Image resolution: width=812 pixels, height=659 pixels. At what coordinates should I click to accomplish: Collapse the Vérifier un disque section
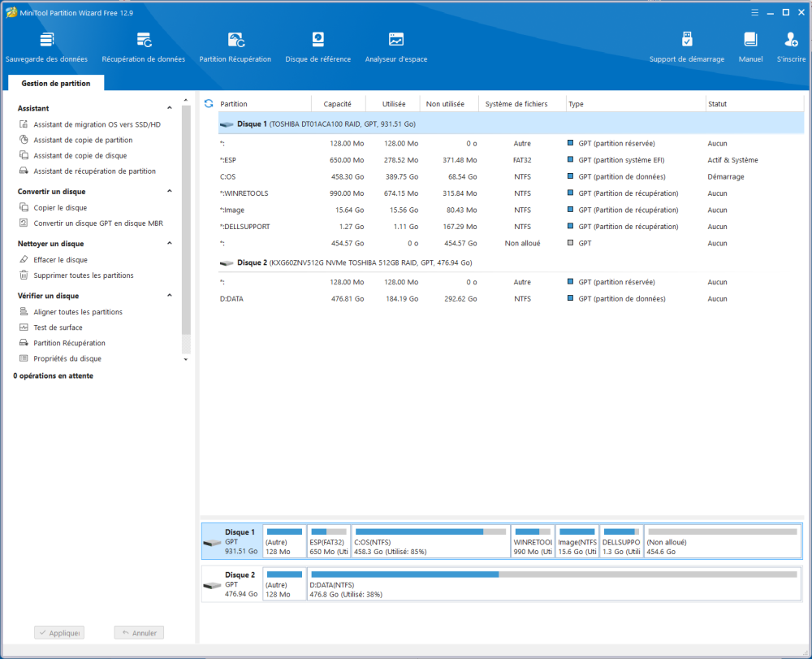click(x=170, y=296)
